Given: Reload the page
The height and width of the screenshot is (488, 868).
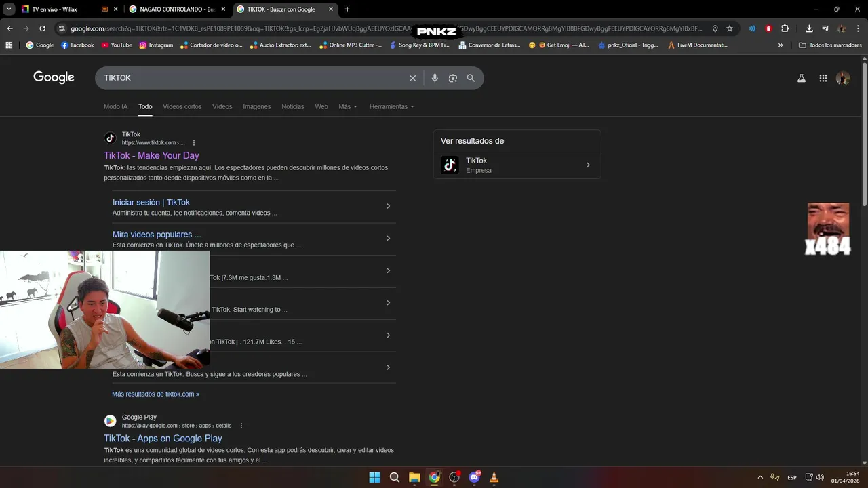Looking at the screenshot, I should point(42,28).
